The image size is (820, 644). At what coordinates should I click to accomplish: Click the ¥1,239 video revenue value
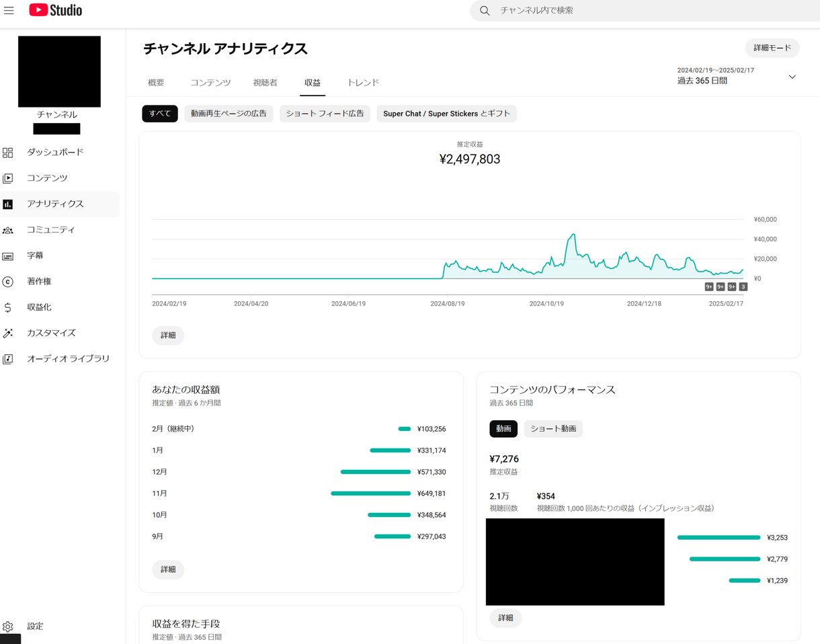click(777, 581)
